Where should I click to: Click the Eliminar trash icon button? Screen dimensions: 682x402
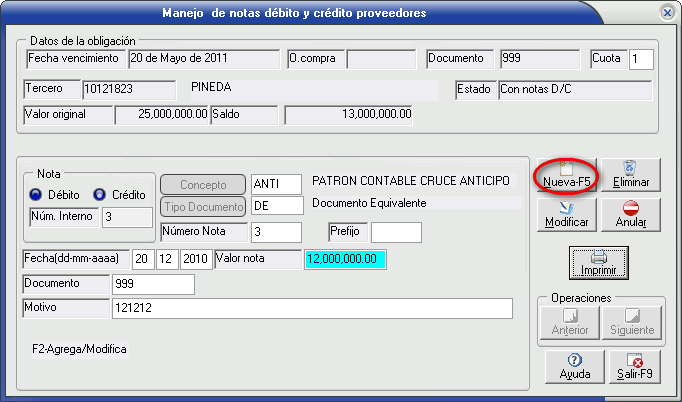pos(631,176)
